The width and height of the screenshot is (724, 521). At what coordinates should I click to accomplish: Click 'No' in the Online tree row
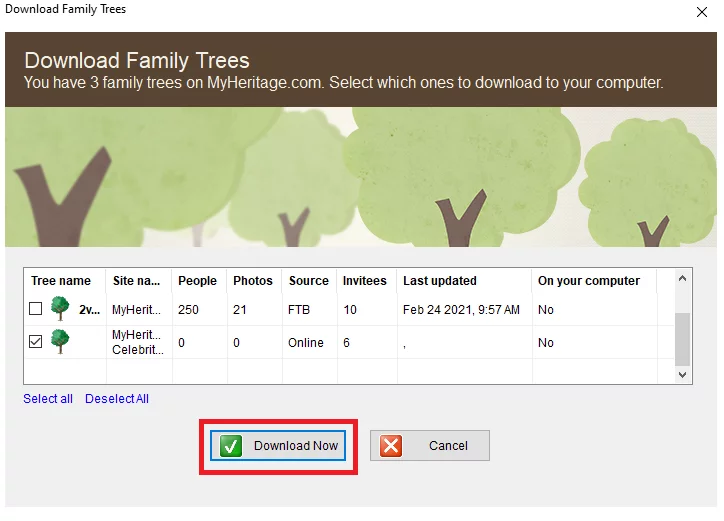pyautogui.click(x=546, y=343)
